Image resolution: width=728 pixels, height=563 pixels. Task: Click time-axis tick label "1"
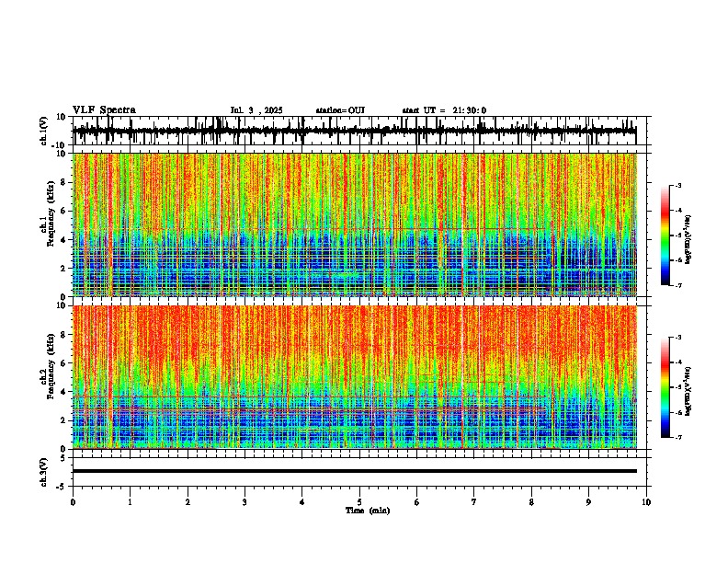pyautogui.click(x=130, y=502)
